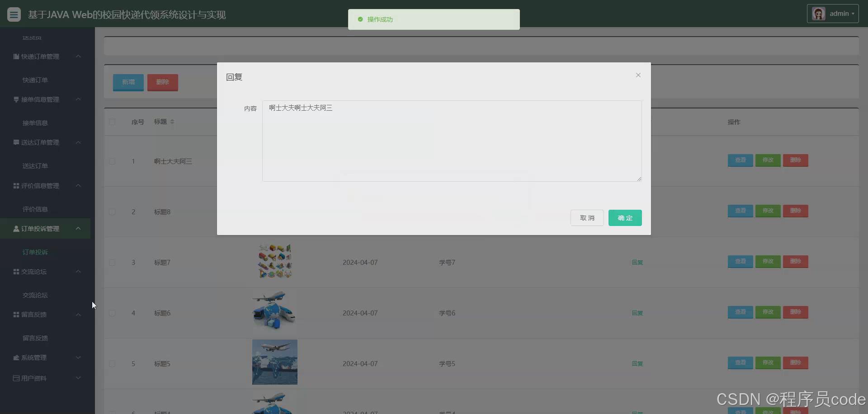Click the hamburger menu icon top left

[14, 14]
